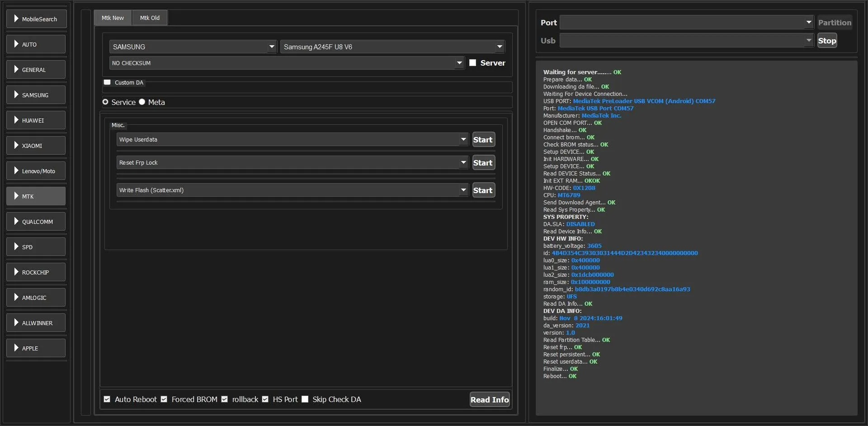Image resolution: width=868 pixels, height=426 pixels.
Task: Click the battery_voltage: 3605 log line
Action: pos(572,246)
